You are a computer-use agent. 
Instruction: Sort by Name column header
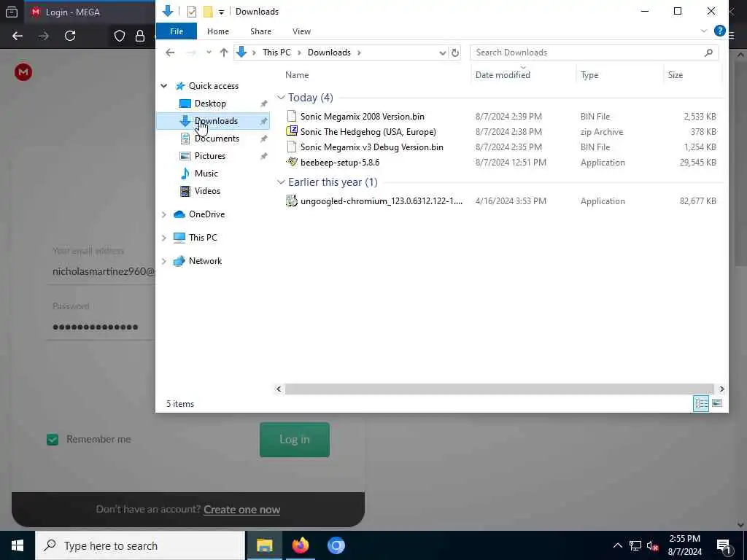297,75
